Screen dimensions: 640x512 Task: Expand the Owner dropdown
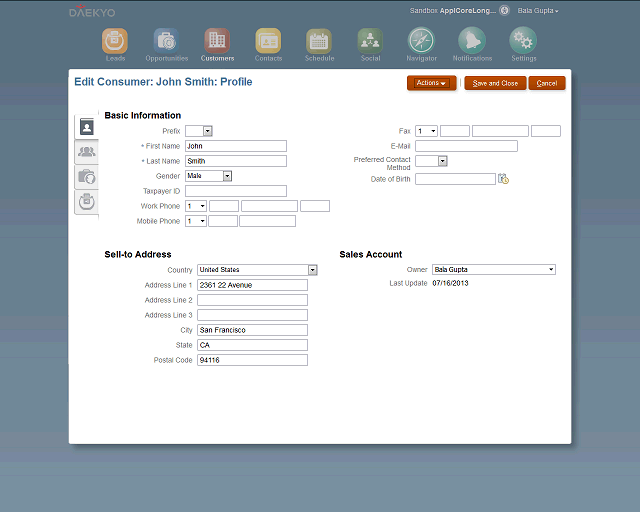(x=551, y=269)
